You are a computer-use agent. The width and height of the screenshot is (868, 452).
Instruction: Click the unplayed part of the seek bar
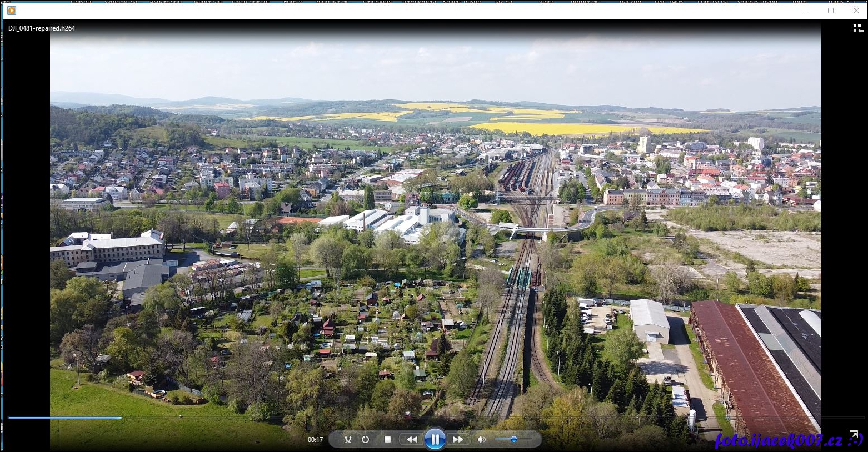(445, 418)
